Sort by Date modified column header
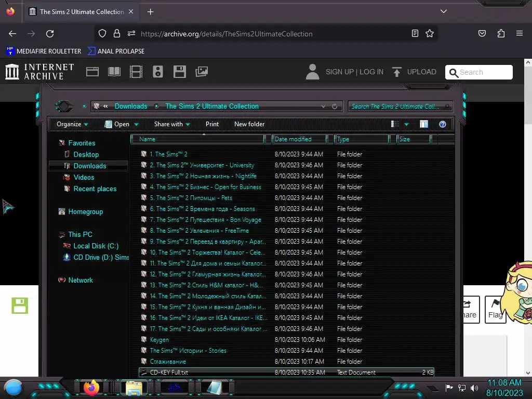The image size is (532, 399). pyautogui.click(x=299, y=139)
